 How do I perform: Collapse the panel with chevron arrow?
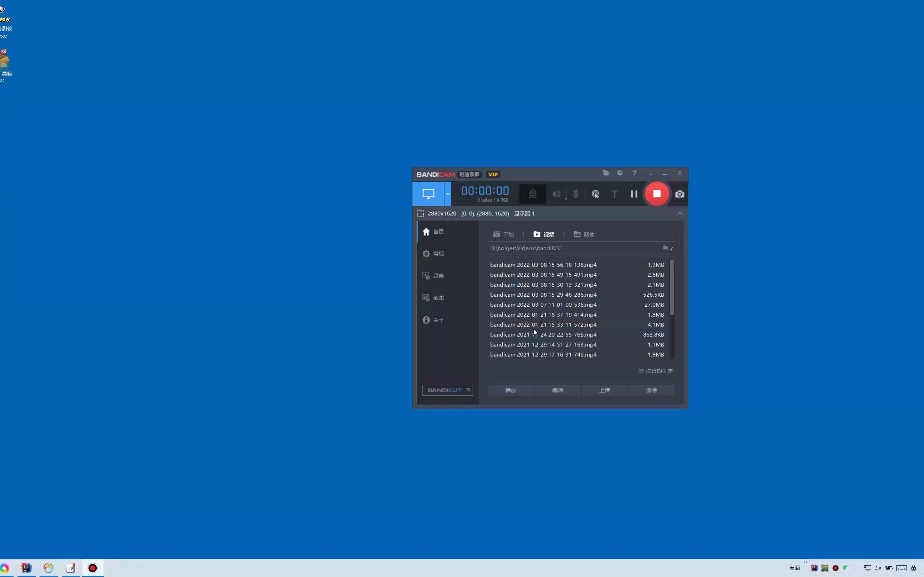pyautogui.click(x=680, y=213)
